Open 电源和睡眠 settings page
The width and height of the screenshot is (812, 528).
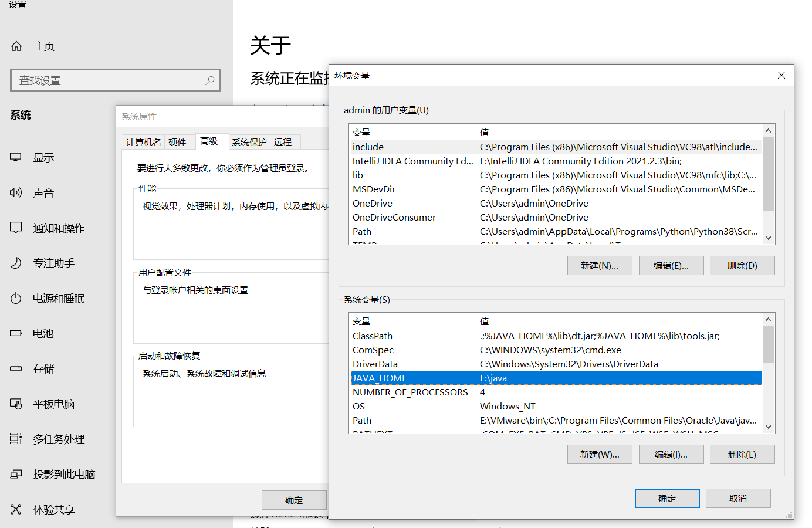tap(59, 298)
